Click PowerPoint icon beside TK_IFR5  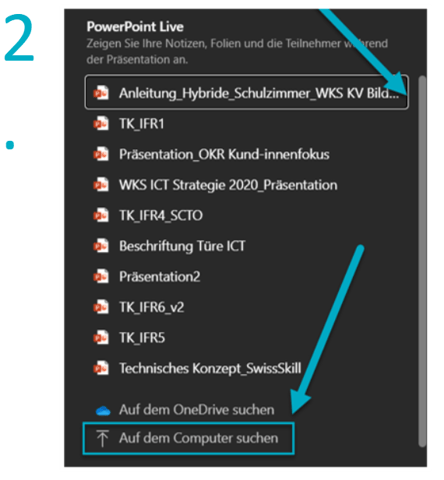101,338
